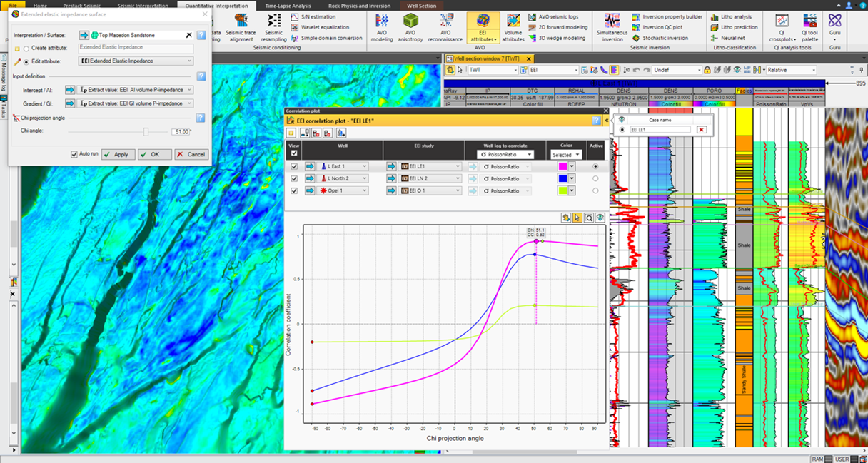
Task: Uncheck the view checkbox for L North 2
Action: pos(293,178)
